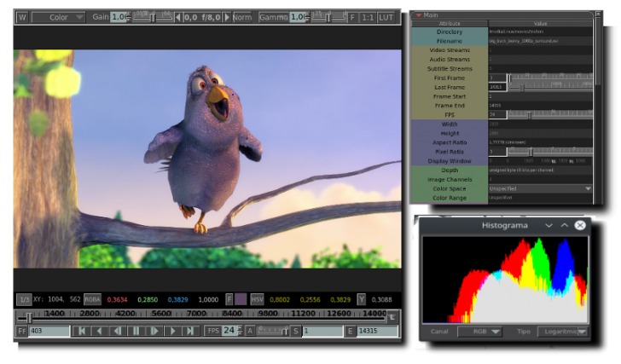
Task: Jump to the last frame button
Action: click(x=190, y=331)
